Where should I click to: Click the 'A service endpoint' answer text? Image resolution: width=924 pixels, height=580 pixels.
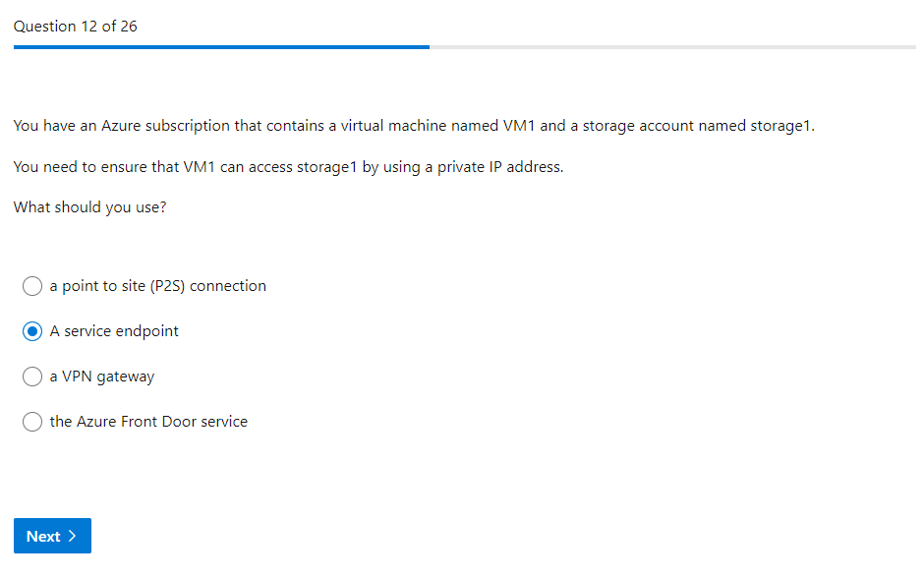pyautogui.click(x=114, y=331)
